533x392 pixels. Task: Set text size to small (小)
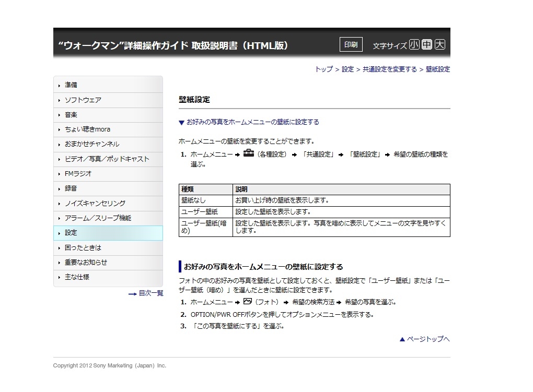click(414, 45)
